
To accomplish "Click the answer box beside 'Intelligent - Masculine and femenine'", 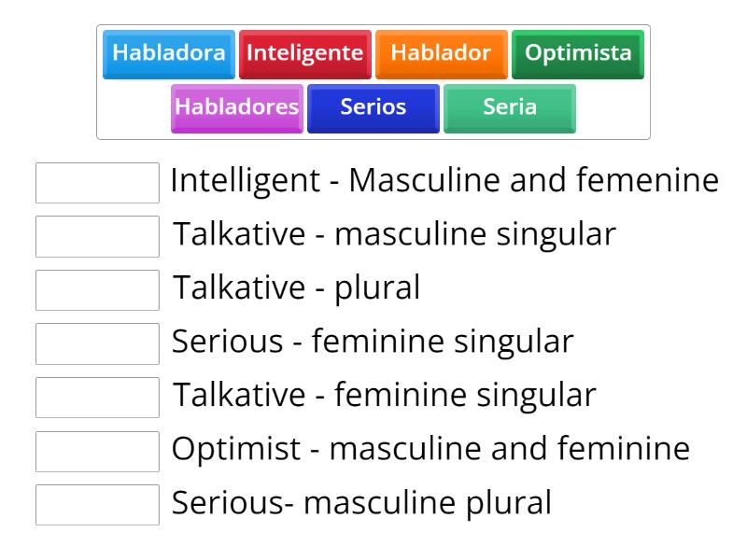I will (97, 183).
